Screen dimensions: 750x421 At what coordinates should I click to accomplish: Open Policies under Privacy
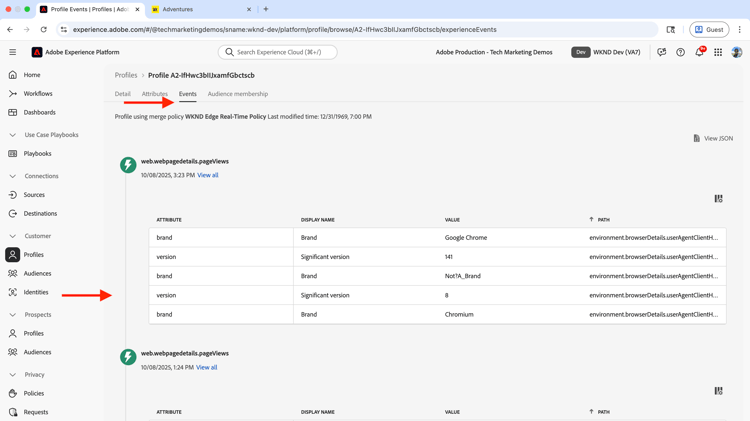click(x=33, y=393)
